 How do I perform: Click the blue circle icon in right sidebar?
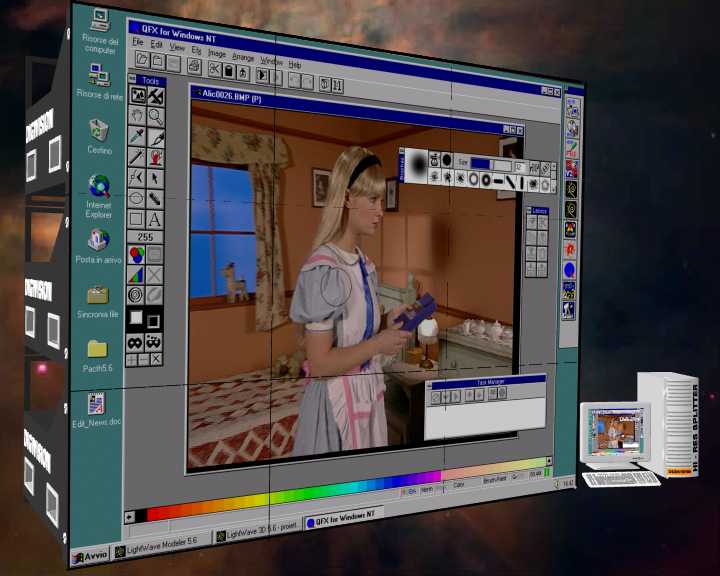569,270
